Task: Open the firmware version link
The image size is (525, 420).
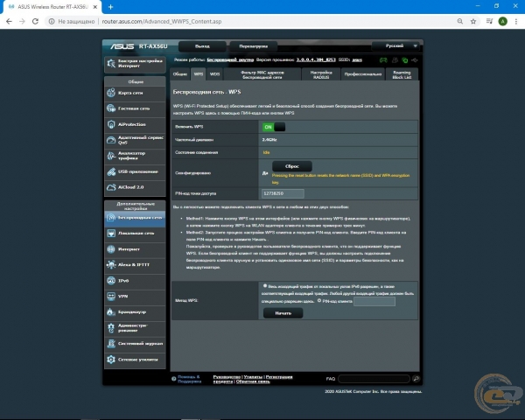Action: 316,59
